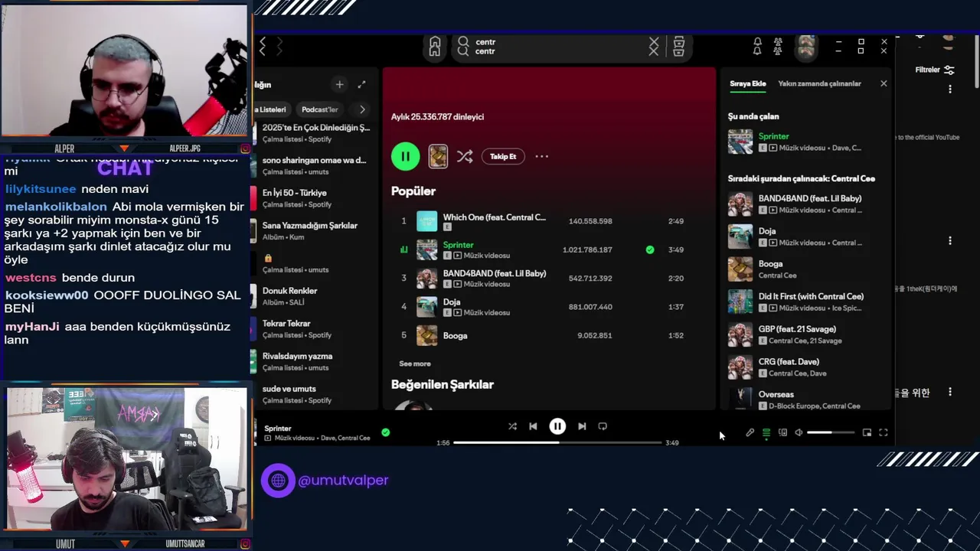Open Connect to a device icon
Image resolution: width=980 pixels, height=551 pixels.
[x=782, y=433]
